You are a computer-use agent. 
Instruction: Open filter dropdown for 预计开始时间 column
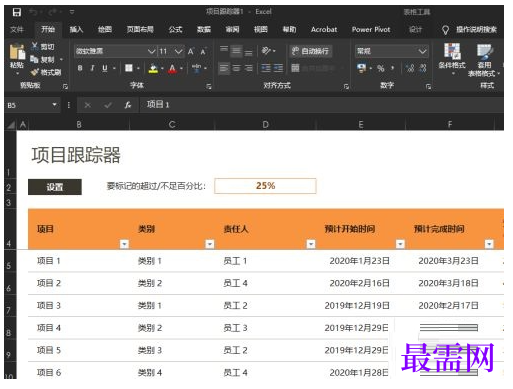[x=400, y=244]
